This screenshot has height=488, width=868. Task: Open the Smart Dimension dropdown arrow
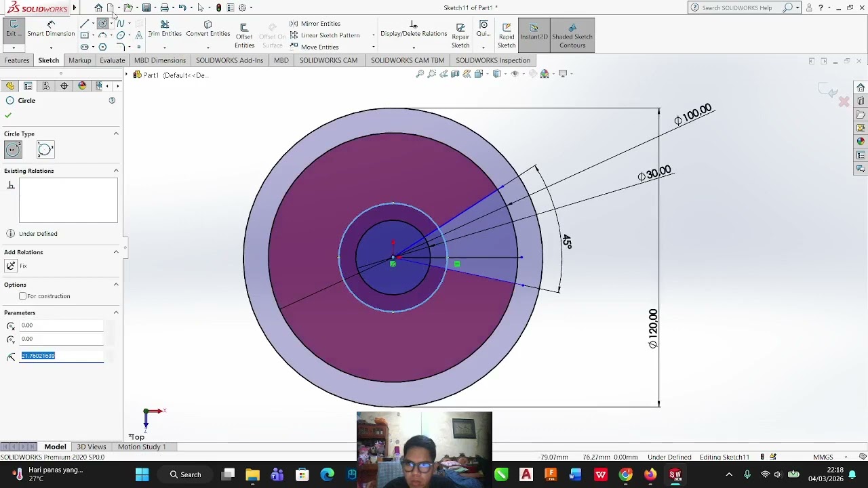pos(51,48)
